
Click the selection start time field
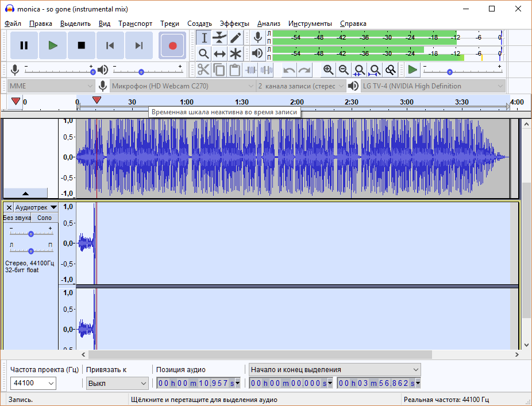click(291, 383)
